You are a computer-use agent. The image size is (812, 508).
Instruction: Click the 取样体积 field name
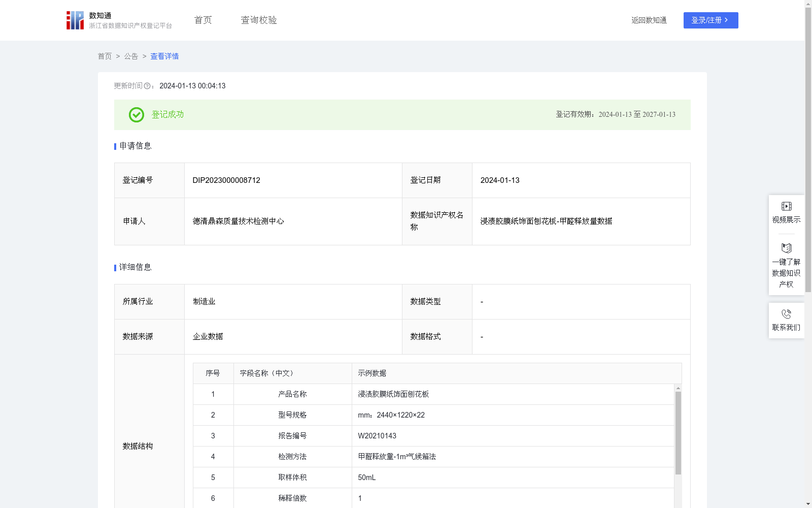click(x=292, y=478)
